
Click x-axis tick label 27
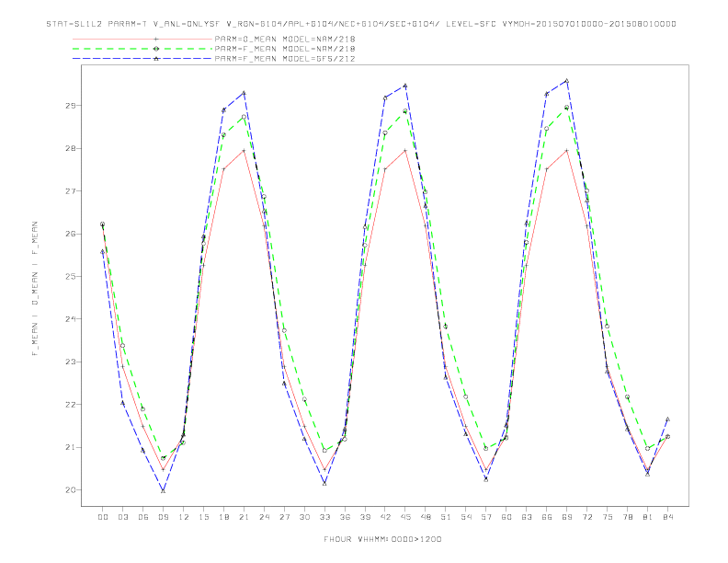(x=284, y=517)
